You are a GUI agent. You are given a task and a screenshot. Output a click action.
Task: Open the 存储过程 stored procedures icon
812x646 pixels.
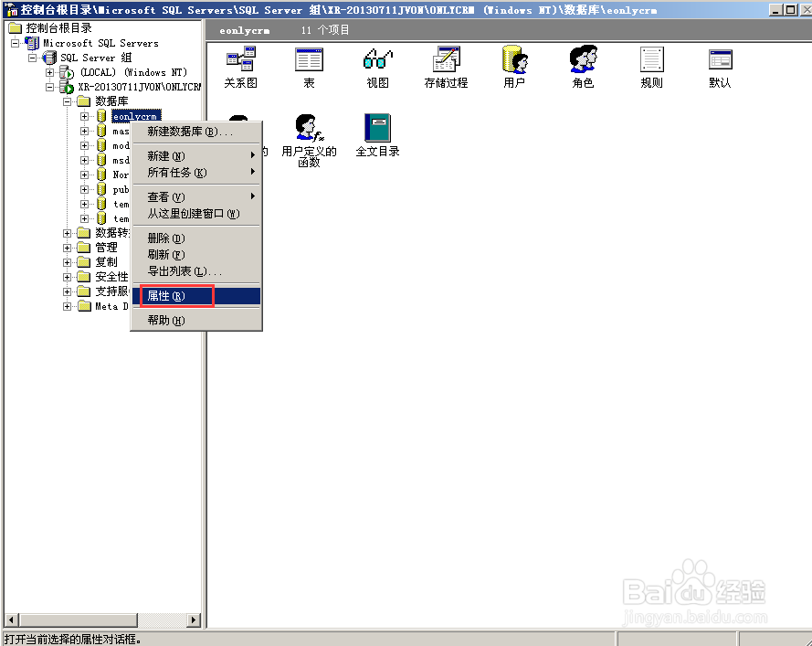[x=446, y=58]
